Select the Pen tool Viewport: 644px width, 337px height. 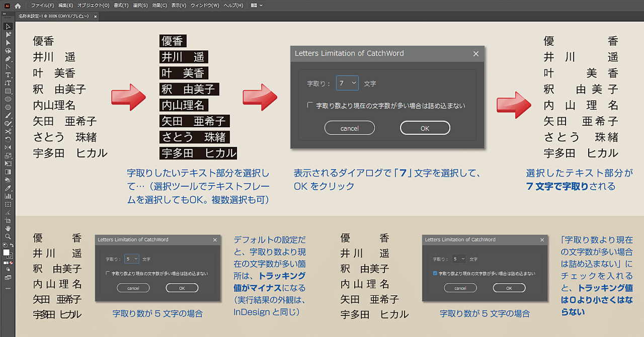(x=7, y=59)
